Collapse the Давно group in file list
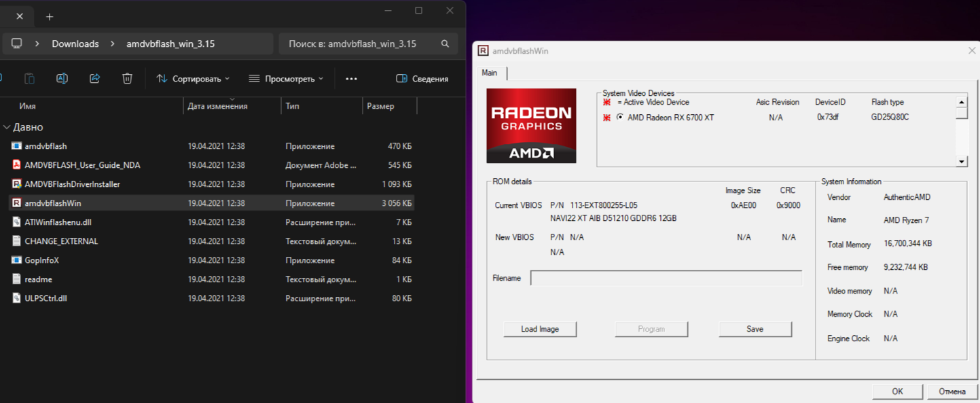The height and width of the screenshot is (403, 980). [x=7, y=127]
